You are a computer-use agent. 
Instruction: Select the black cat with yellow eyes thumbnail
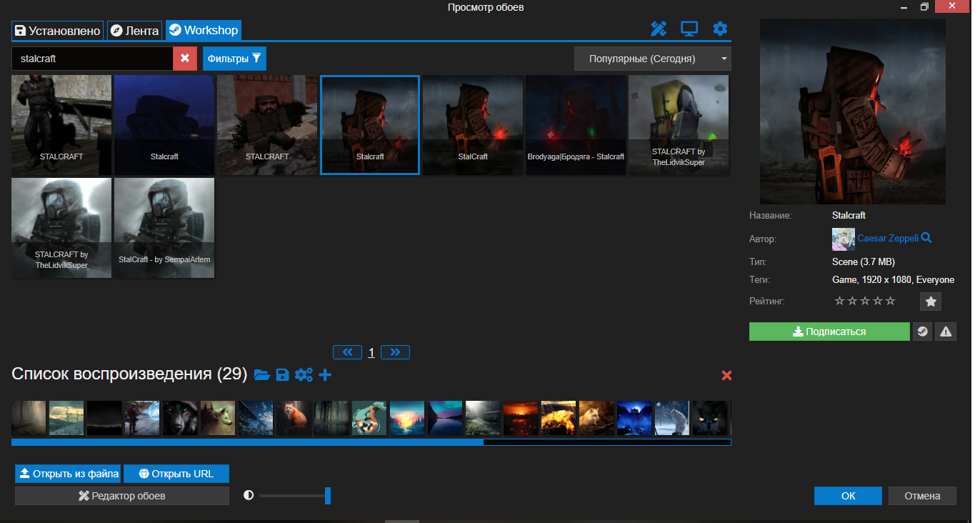tap(710, 418)
